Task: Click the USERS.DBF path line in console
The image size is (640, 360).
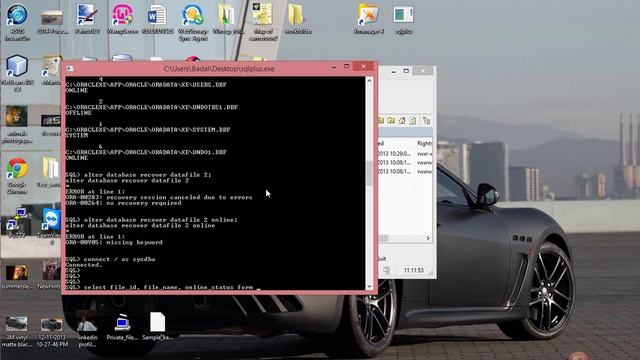Action: pyautogui.click(x=146, y=85)
